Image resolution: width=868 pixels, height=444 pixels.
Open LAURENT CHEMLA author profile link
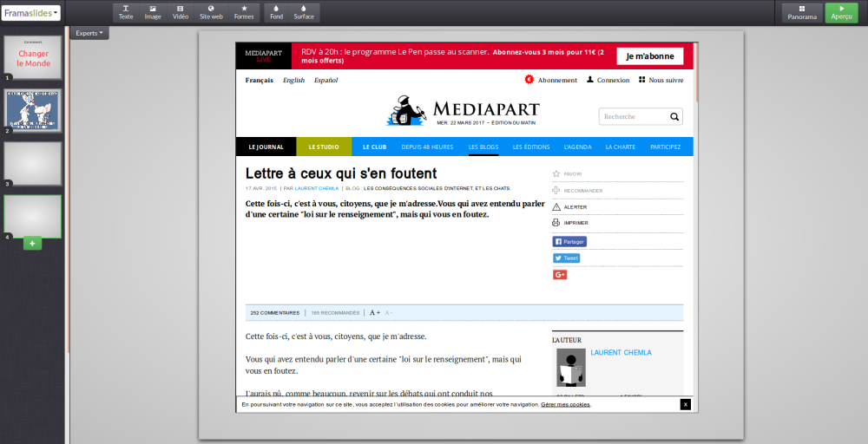[621, 353]
